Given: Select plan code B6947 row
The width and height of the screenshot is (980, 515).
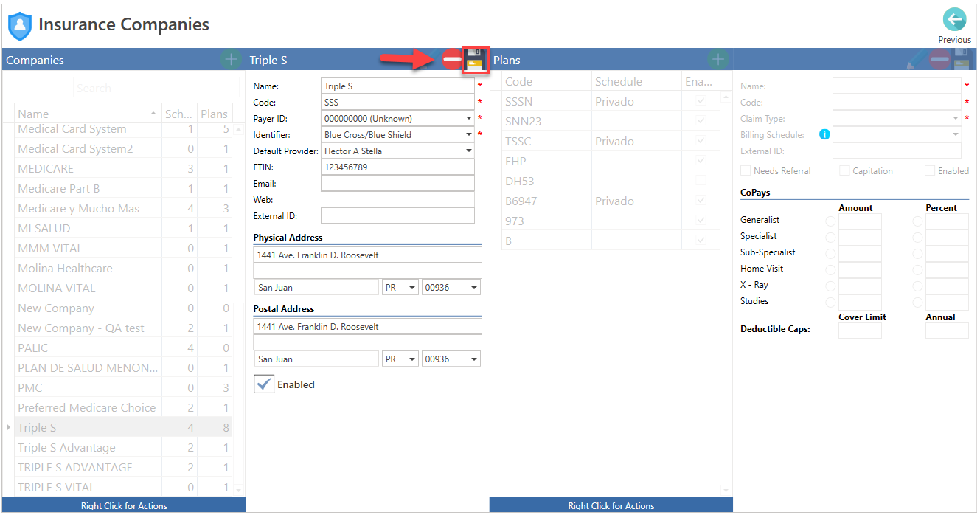Looking at the screenshot, I should pos(611,201).
